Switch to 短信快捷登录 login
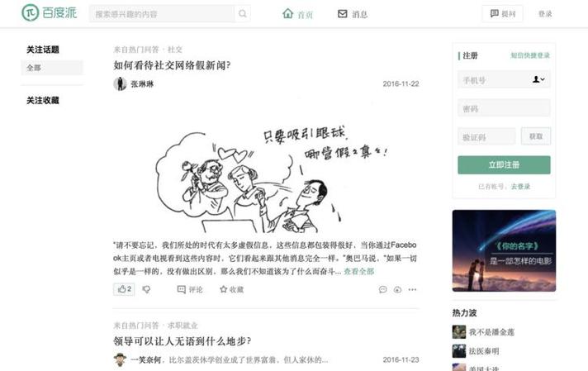The width and height of the screenshot is (588, 371). (530, 55)
